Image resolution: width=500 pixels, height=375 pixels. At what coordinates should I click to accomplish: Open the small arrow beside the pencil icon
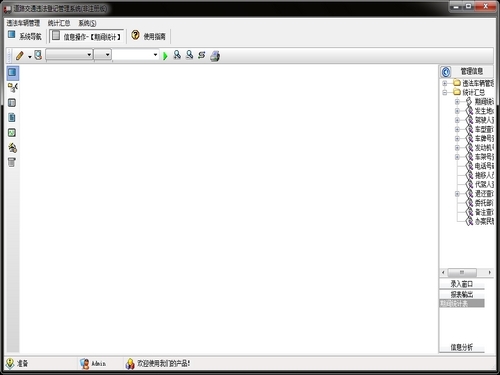(x=30, y=57)
